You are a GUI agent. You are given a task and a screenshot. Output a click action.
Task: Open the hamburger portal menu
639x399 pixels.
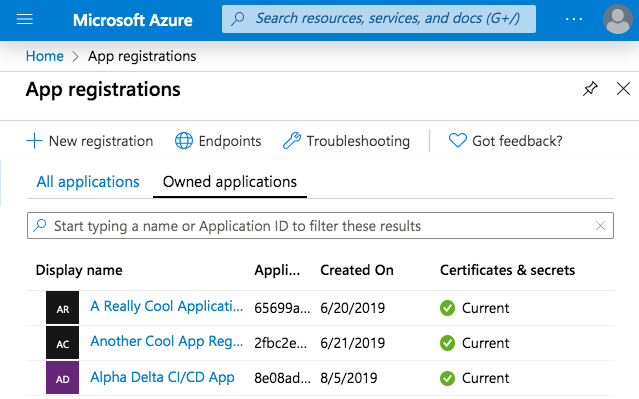[x=24, y=19]
